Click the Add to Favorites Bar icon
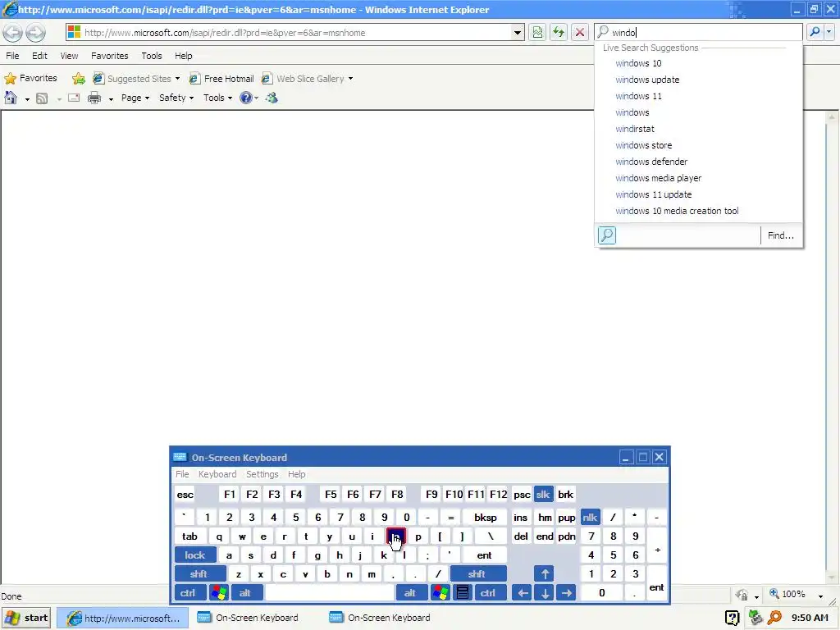 coord(78,79)
